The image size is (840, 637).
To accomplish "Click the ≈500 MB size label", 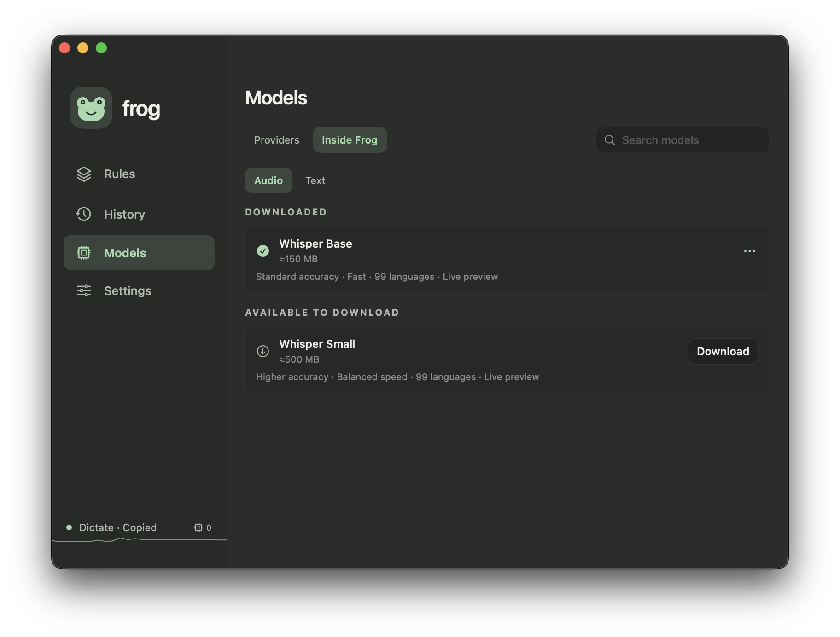I will 299,359.
